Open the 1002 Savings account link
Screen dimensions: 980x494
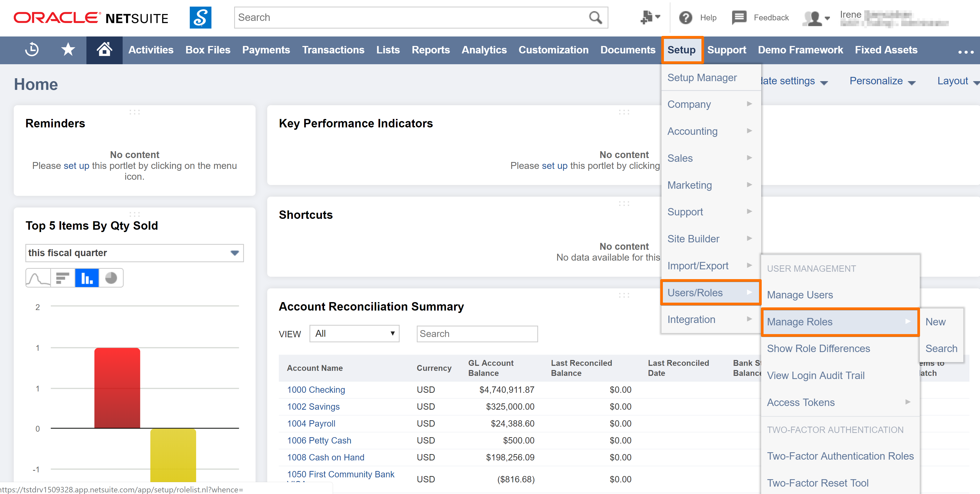pos(313,407)
